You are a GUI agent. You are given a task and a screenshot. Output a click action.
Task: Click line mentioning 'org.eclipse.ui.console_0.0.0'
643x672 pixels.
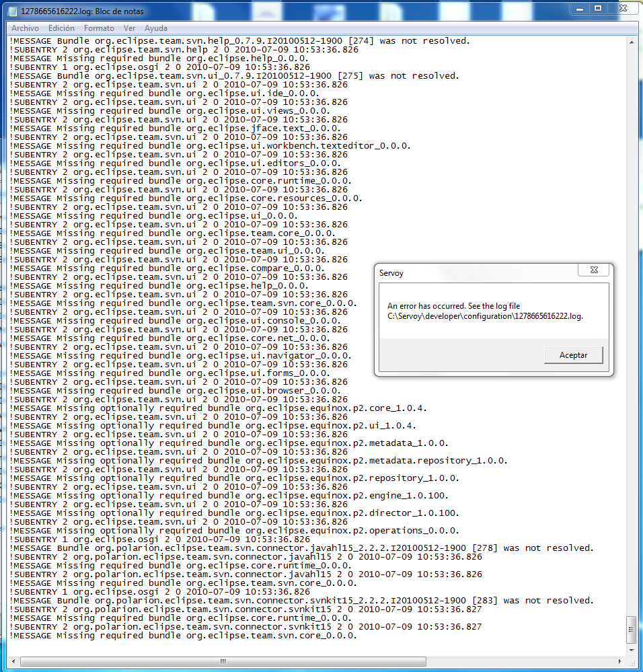175,321
